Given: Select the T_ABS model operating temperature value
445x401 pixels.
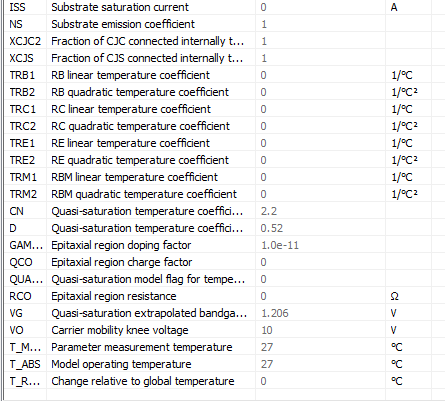Looking at the screenshot, I should point(320,364).
